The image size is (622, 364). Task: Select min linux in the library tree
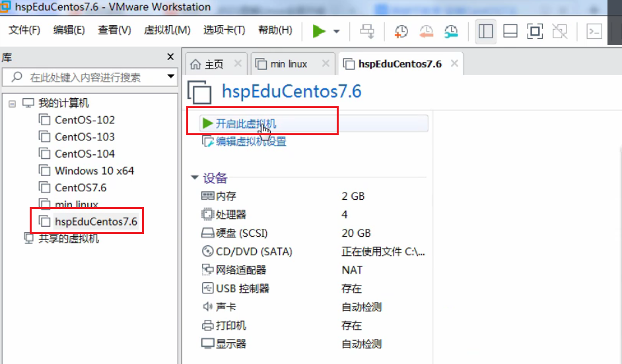pos(76,204)
